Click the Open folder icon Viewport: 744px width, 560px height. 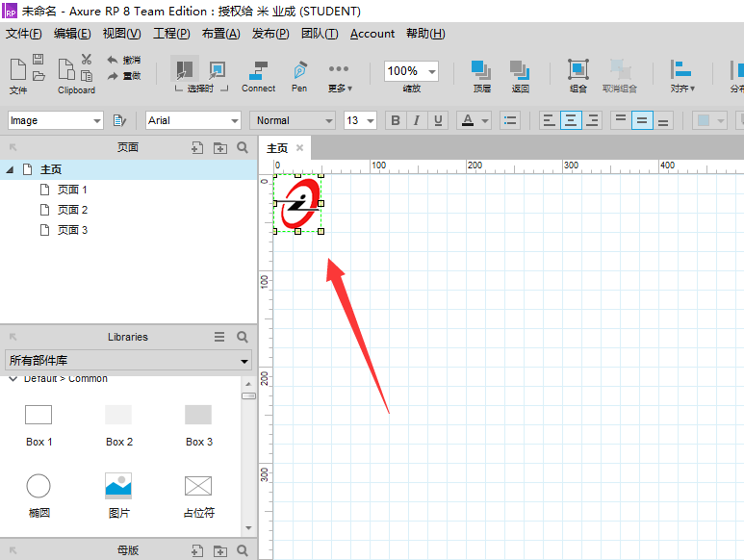coord(38,76)
